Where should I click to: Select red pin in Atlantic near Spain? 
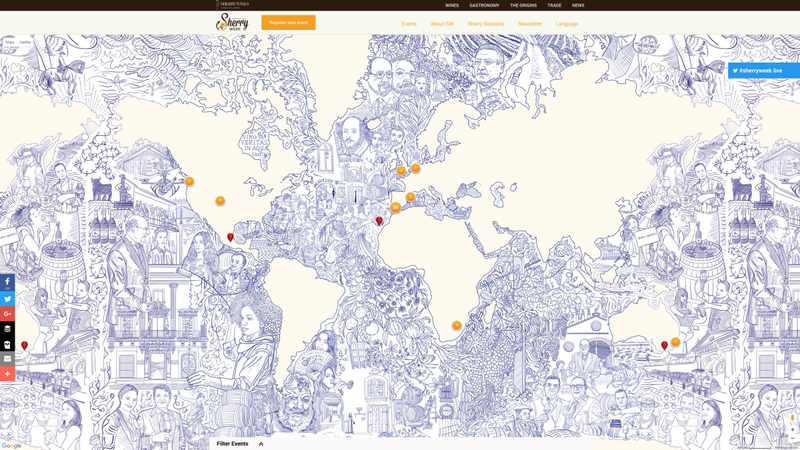coord(379,220)
